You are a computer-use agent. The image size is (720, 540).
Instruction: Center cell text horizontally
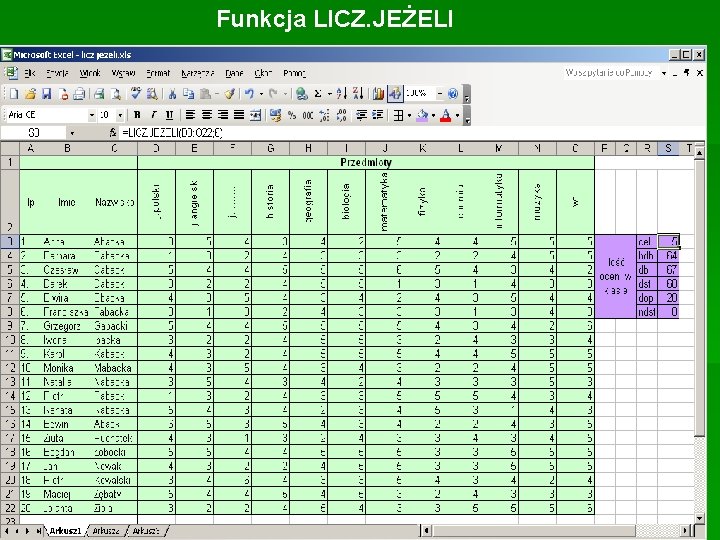point(207,115)
